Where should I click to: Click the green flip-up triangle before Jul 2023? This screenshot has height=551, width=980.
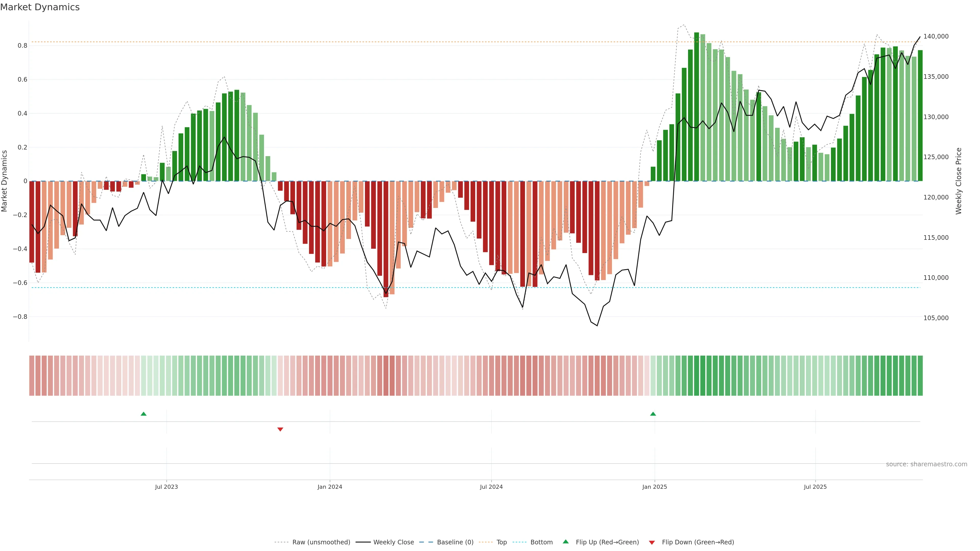143,414
